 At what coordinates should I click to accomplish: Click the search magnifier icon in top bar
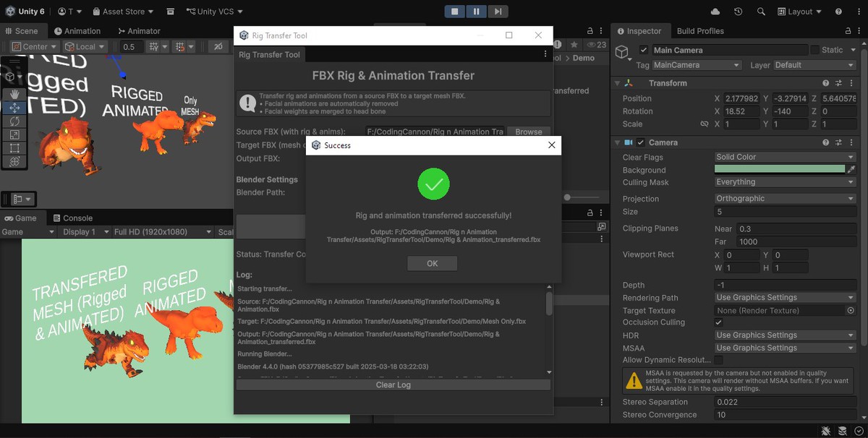[x=761, y=12]
